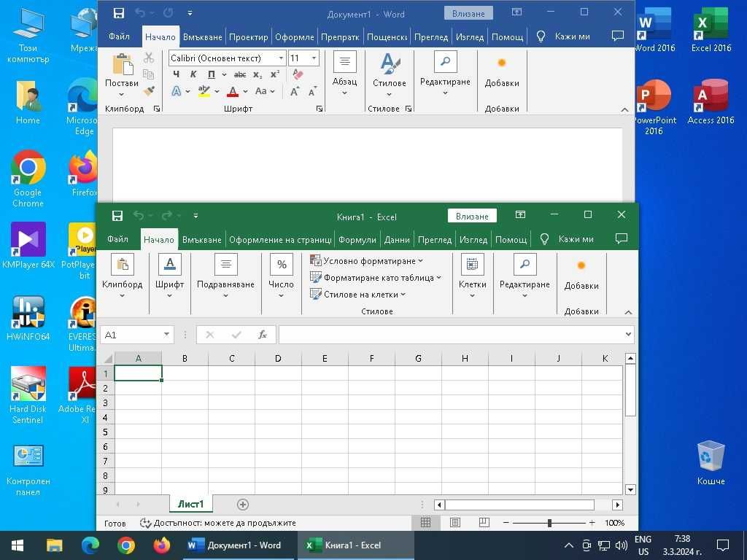This screenshot has width=747, height=560.
Task: Click the 100% zoom level in Excel
Action: pos(614,523)
